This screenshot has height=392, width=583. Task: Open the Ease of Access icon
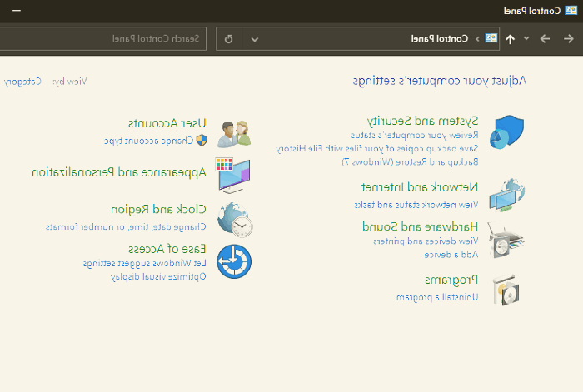click(234, 261)
